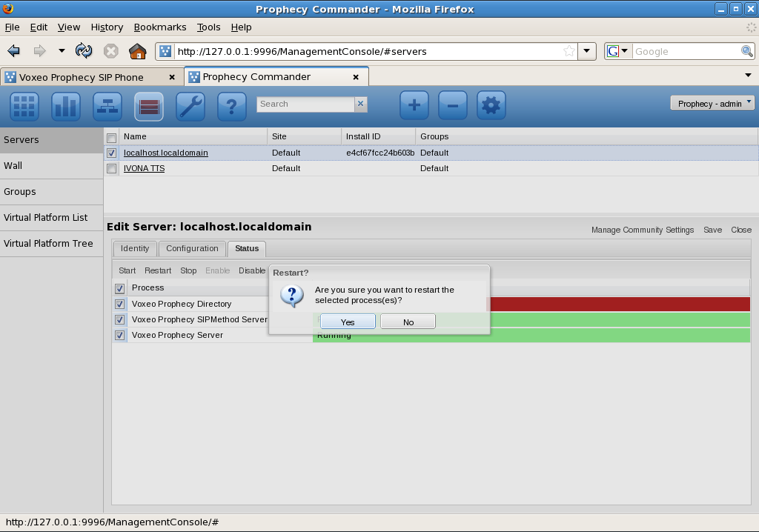Check the IVONA TTS row checkbox
The width and height of the screenshot is (759, 532).
111,168
